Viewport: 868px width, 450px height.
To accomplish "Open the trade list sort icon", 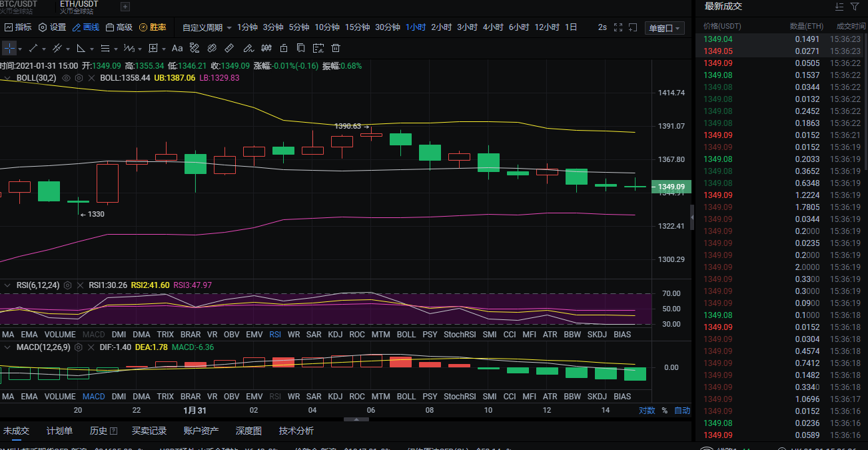I will coord(839,7).
